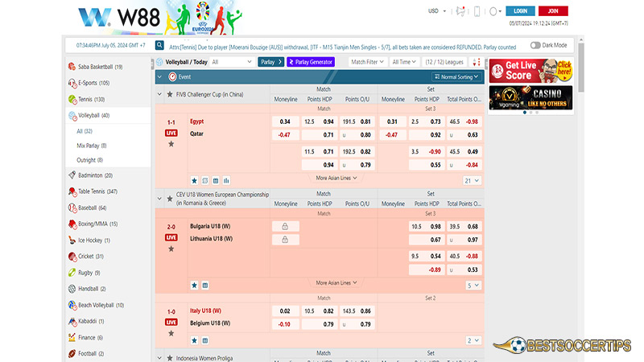Open the Casino Like No Others banner
Viewport: 644px width, 362px height.
click(x=530, y=97)
